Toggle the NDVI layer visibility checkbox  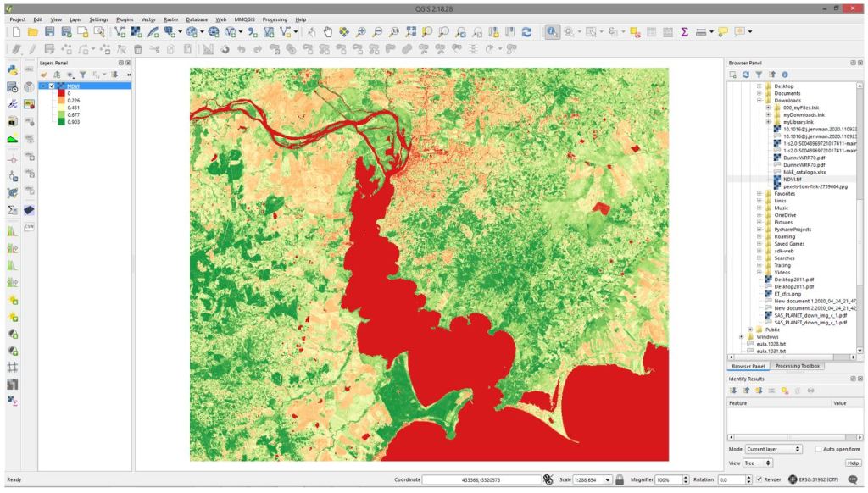pos(52,86)
